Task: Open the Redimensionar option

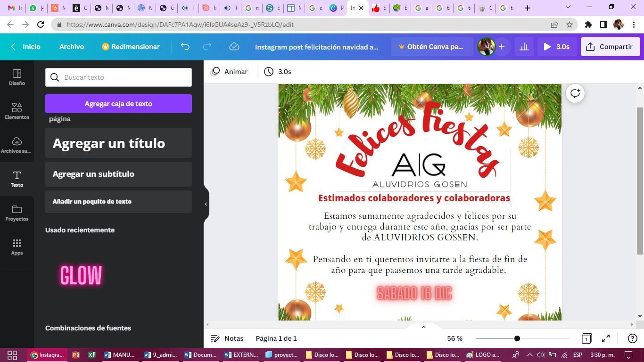Action: [131, 47]
